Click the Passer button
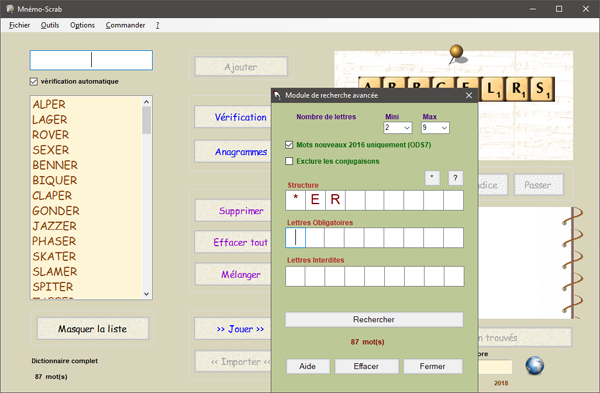The image size is (600, 393). pyautogui.click(x=538, y=185)
